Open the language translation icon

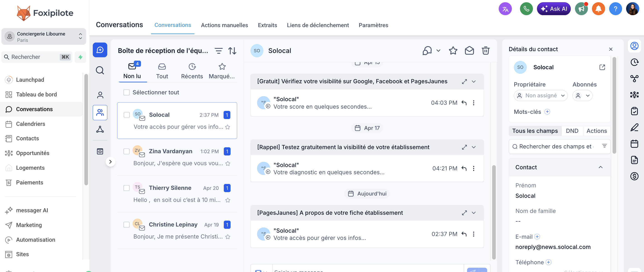pos(505,9)
